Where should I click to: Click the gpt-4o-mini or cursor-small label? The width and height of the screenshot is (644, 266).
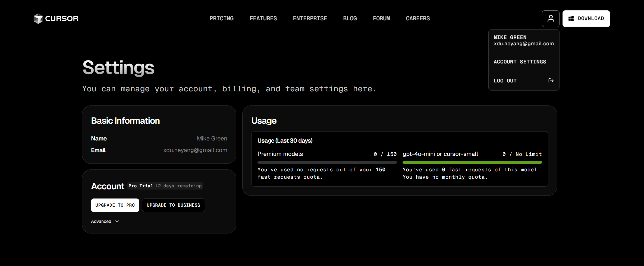tap(440, 154)
